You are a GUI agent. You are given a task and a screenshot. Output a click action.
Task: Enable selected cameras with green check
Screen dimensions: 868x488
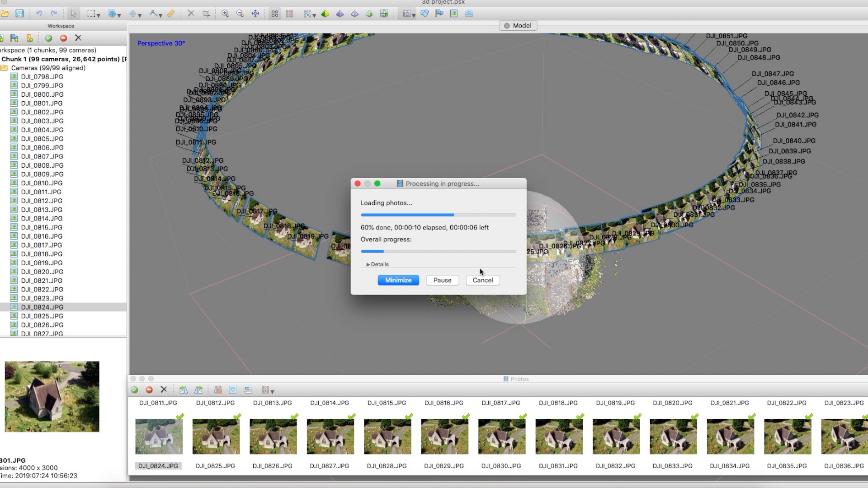click(x=48, y=38)
